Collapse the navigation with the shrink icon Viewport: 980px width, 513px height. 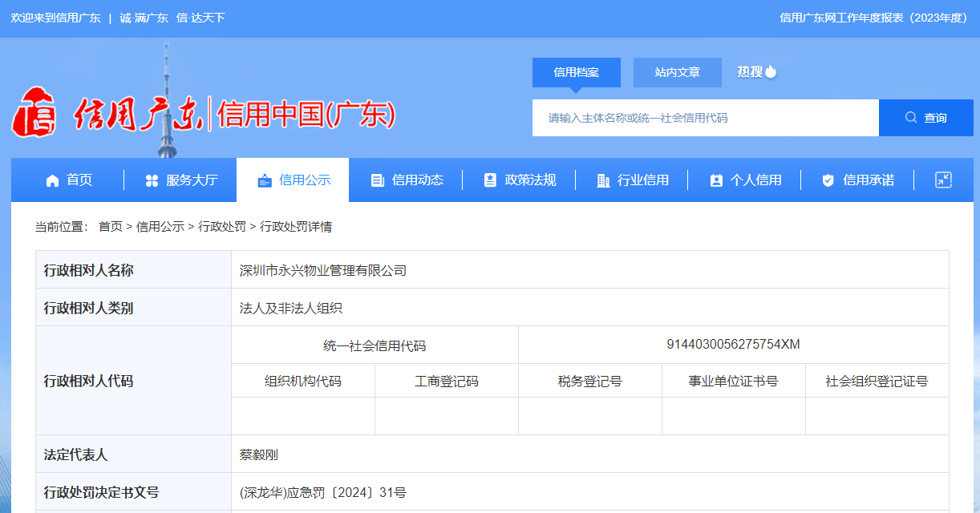pos(943,180)
